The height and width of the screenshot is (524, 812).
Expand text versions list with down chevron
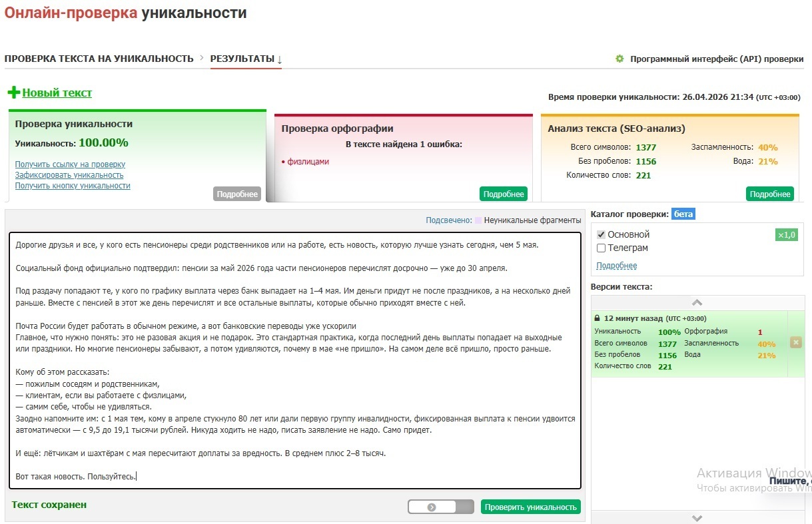pyautogui.click(x=697, y=517)
